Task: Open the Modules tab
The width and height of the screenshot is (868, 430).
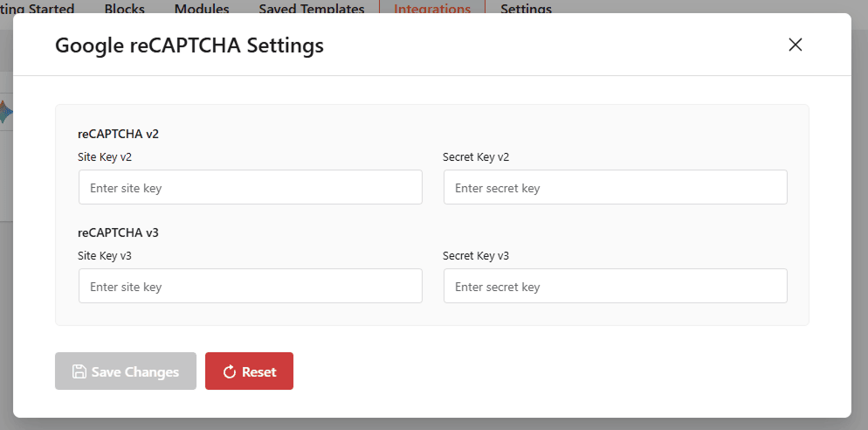Action: coord(202,9)
